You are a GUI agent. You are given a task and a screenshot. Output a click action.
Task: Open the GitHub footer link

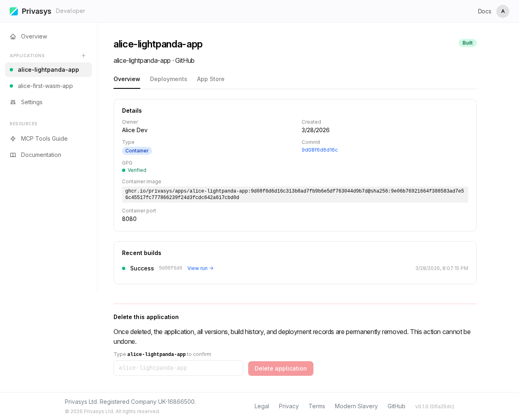point(397,406)
